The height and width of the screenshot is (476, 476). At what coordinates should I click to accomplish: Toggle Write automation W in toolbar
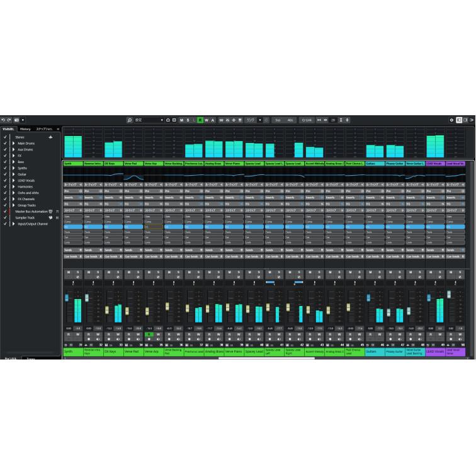pyautogui.click(x=207, y=120)
